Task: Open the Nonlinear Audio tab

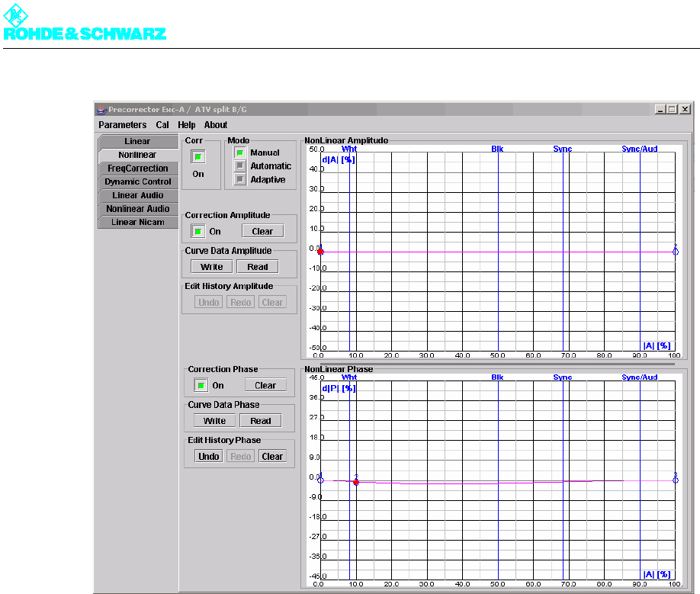Action: click(x=137, y=209)
